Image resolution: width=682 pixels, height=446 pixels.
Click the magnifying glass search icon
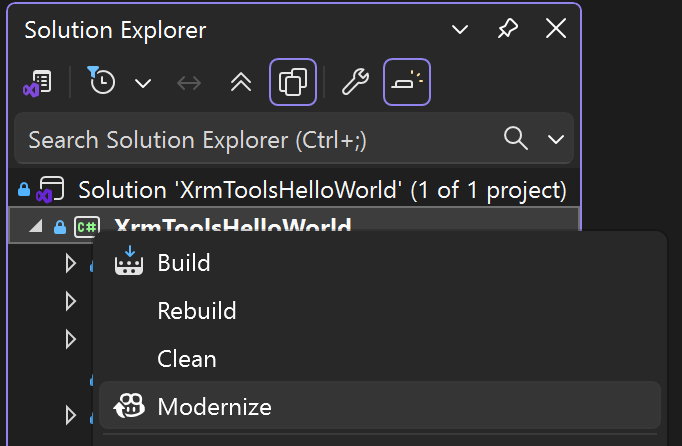coord(516,138)
